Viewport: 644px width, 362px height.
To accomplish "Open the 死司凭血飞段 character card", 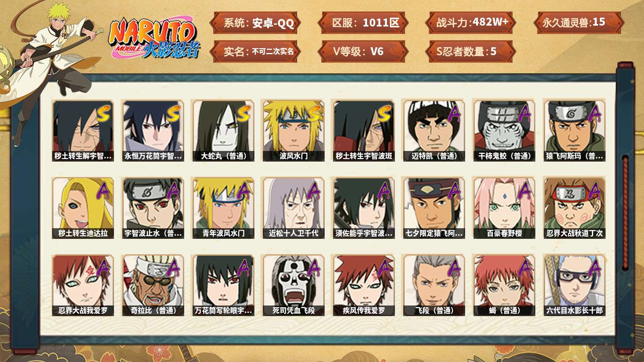I will [x=293, y=285].
